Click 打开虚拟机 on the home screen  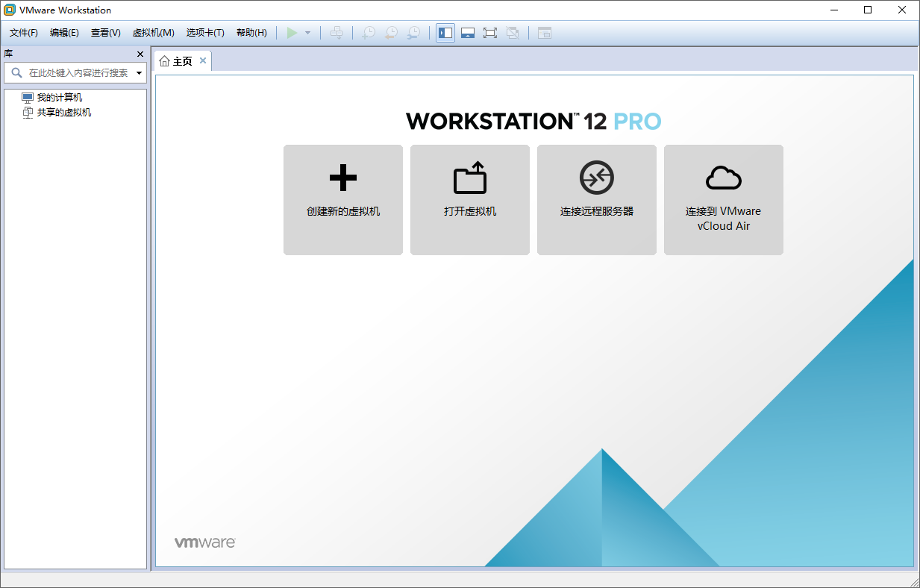pyautogui.click(x=469, y=199)
